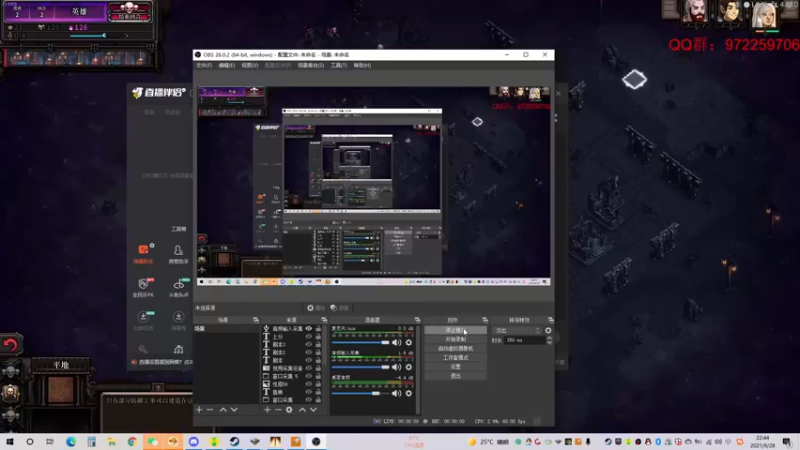Click the 250 ms duration field
This screenshot has width=800, height=450.
click(523, 340)
